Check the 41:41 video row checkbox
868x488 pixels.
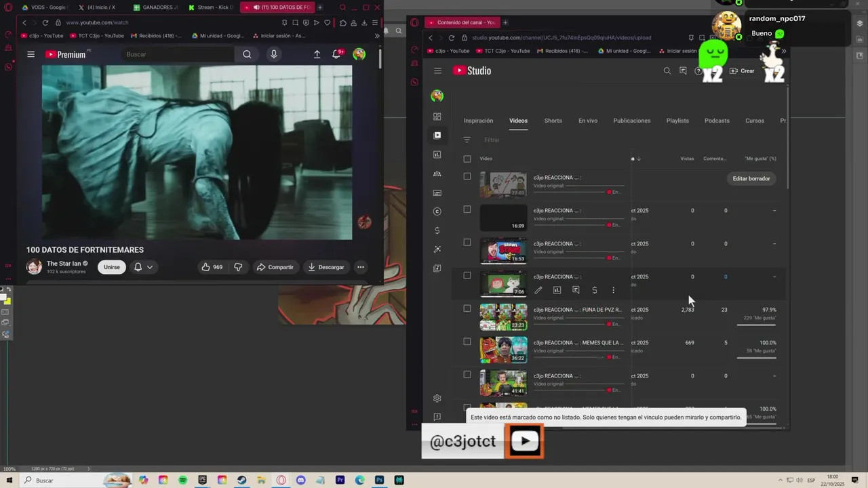(467, 374)
